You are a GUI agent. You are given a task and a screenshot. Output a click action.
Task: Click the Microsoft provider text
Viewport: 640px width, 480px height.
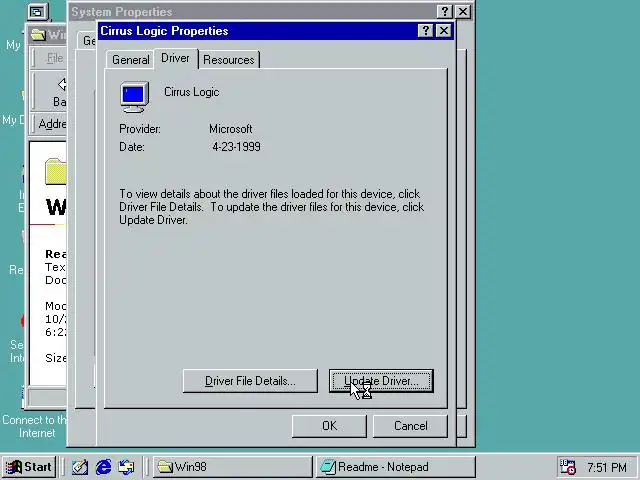pyautogui.click(x=231, y=129)
